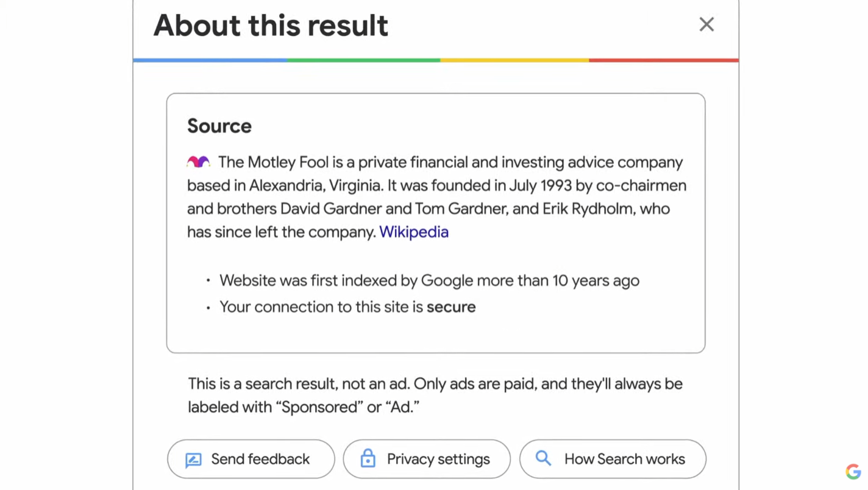This screenshot has width=868, height=490.
Task: Click the Google G logo in corner
Action: tap(853, 471)
